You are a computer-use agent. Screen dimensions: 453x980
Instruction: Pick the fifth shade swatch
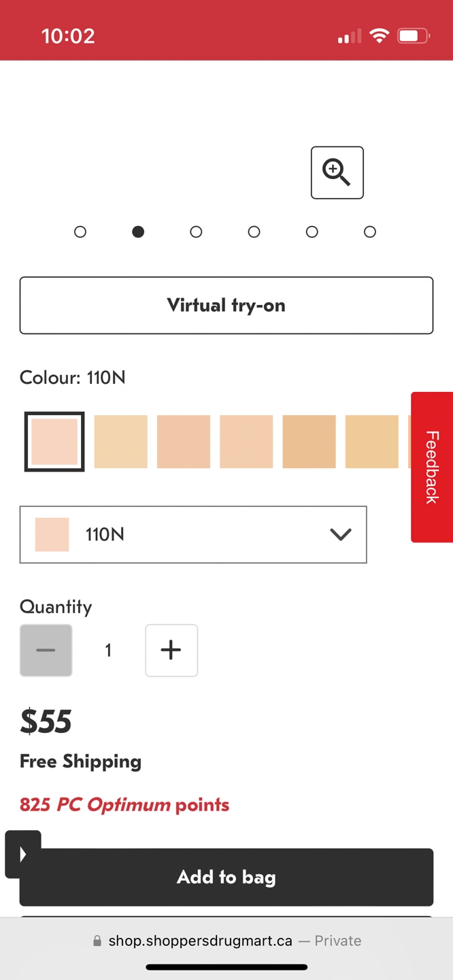309,442
